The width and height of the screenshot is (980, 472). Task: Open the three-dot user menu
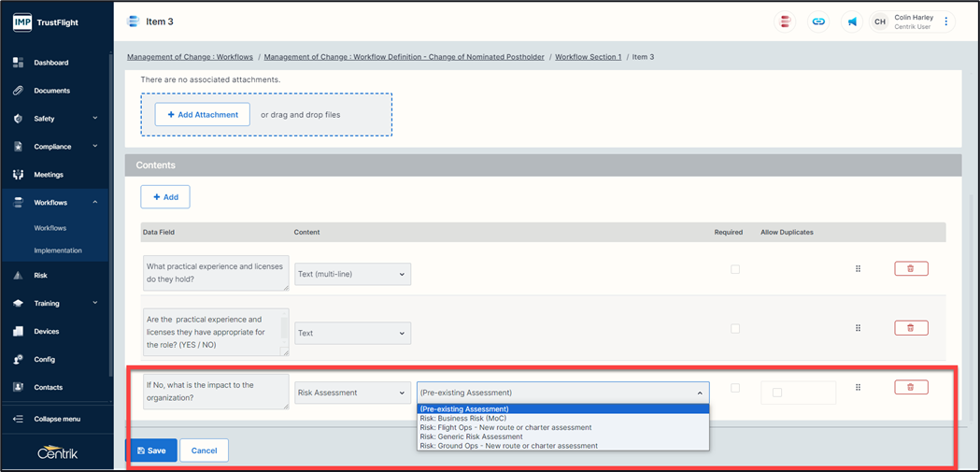tap(946, 21)
